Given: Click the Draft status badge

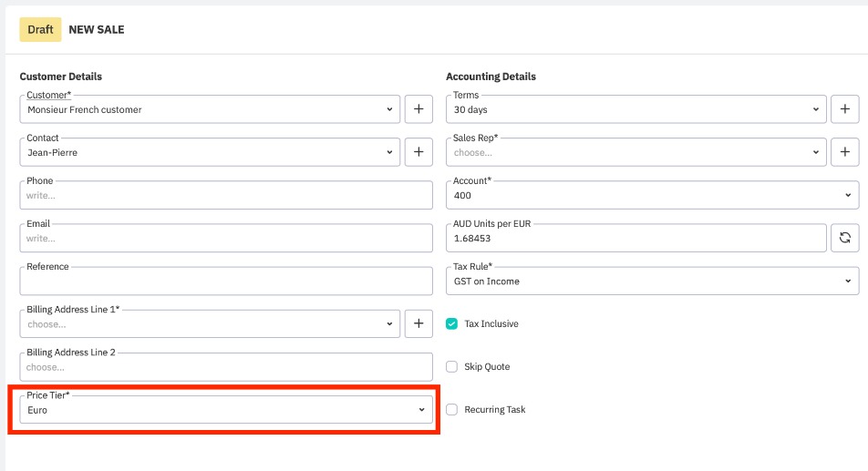Looking at the screenshot, I should (x=40, y=29).
